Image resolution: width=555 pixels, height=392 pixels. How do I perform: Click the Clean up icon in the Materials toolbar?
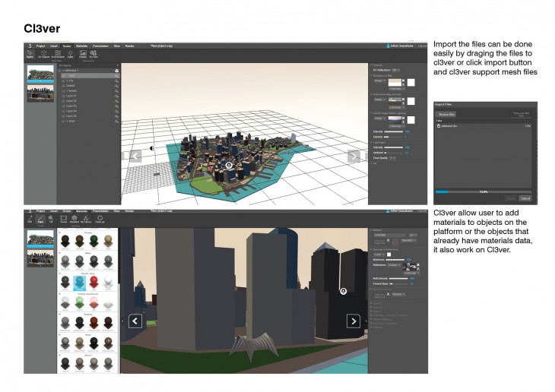point(100,219)
